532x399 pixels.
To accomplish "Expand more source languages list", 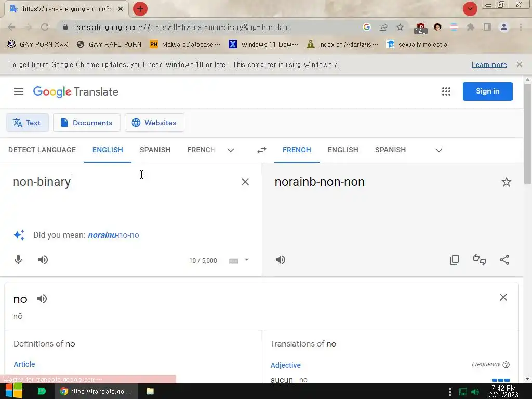I will click(231, 150).
